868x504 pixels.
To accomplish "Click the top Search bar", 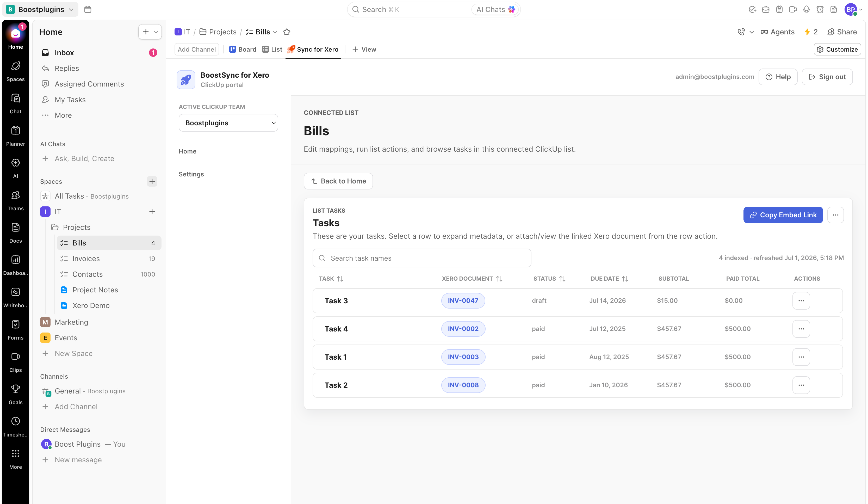I will pyautogui.click(x=409, y=9).
